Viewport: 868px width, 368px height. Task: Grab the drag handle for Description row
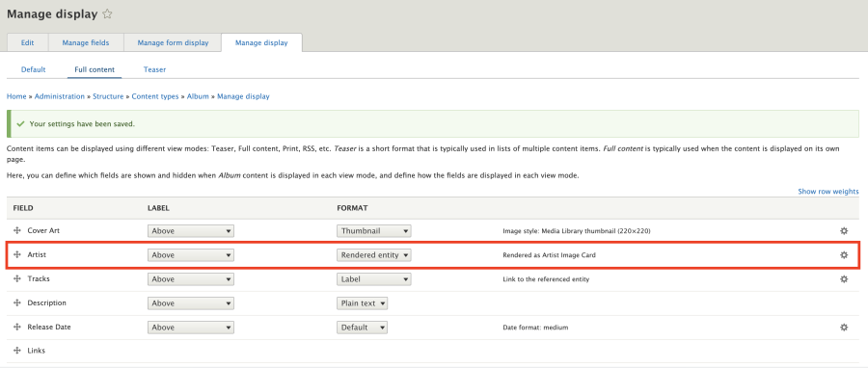[17, 302]
